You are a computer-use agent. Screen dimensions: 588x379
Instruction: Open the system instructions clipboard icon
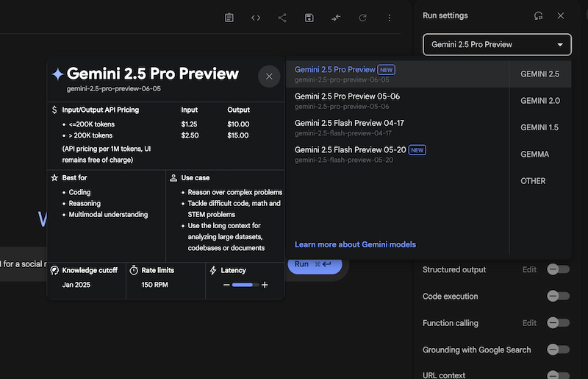coord(229,18)
